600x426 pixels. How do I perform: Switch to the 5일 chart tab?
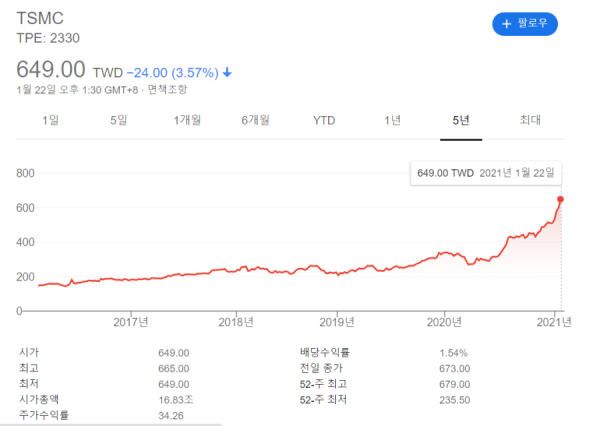118,120
